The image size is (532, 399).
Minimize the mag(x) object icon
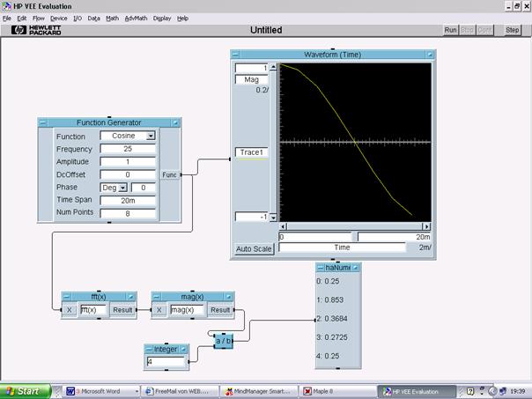point(229,297)
